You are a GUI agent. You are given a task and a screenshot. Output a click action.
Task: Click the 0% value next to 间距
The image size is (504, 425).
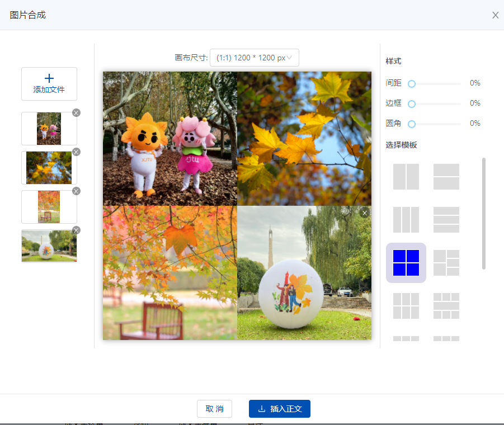475,83
